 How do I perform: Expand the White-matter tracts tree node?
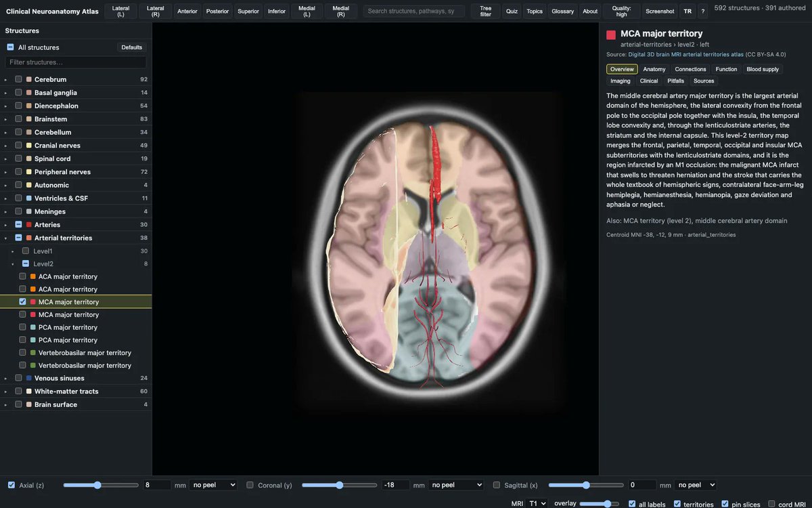coord(5,391)
